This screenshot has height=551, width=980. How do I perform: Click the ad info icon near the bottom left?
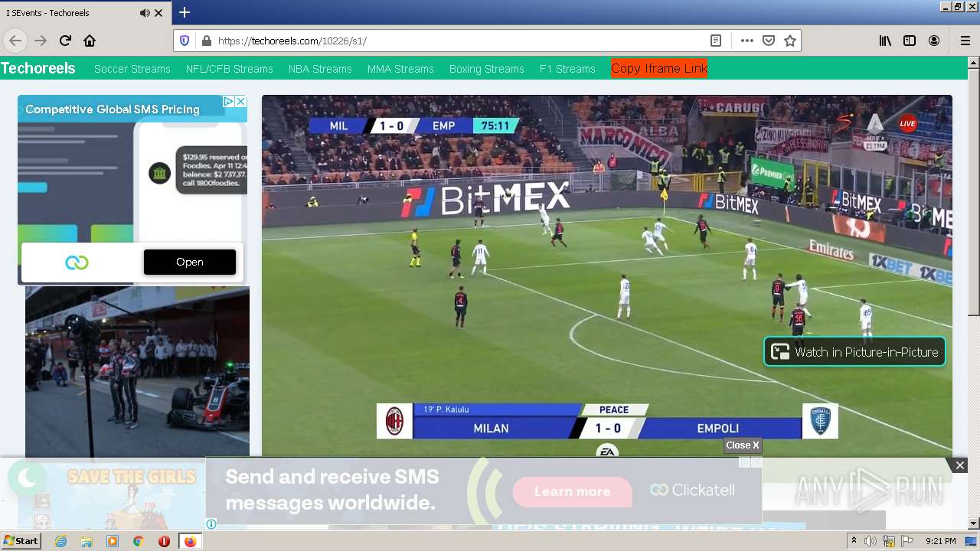(211, 524)
